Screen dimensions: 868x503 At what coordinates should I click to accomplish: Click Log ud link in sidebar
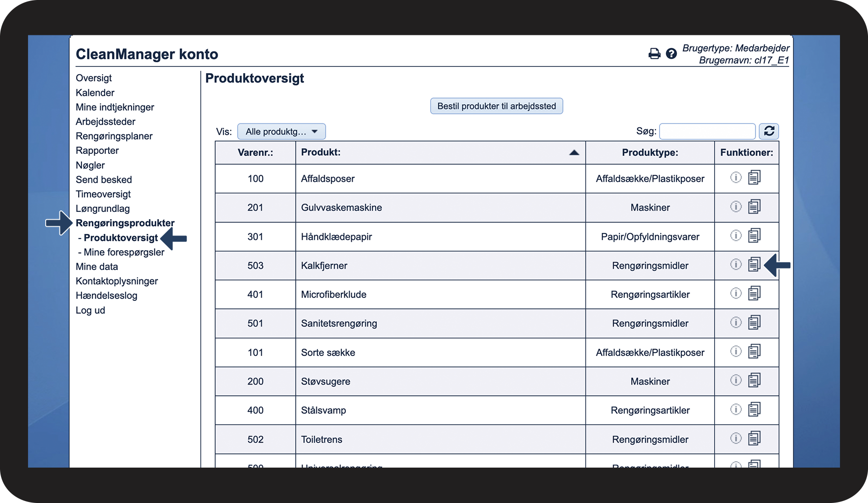90,310
